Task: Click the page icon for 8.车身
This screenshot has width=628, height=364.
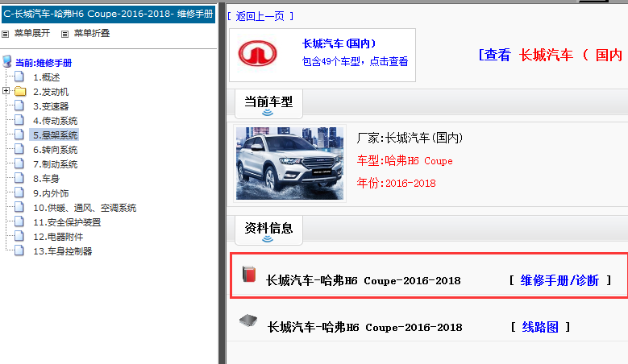Action: (x=19, y=178)
